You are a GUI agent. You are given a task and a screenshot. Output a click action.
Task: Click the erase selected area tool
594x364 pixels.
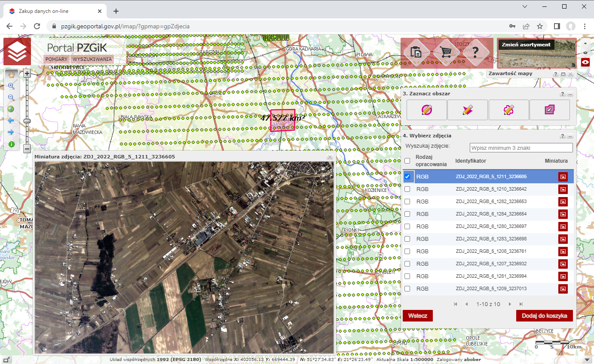click(x=549, y=110)
